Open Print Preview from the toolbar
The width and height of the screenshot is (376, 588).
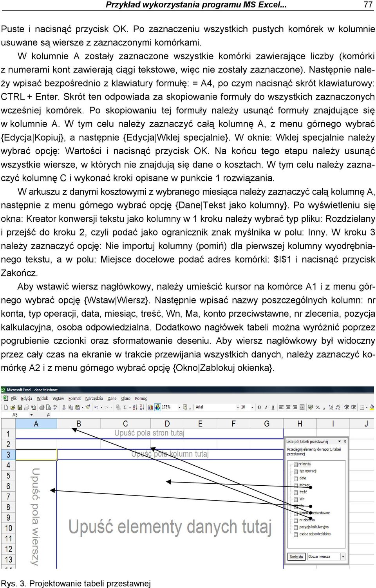[x=48, y=407]
